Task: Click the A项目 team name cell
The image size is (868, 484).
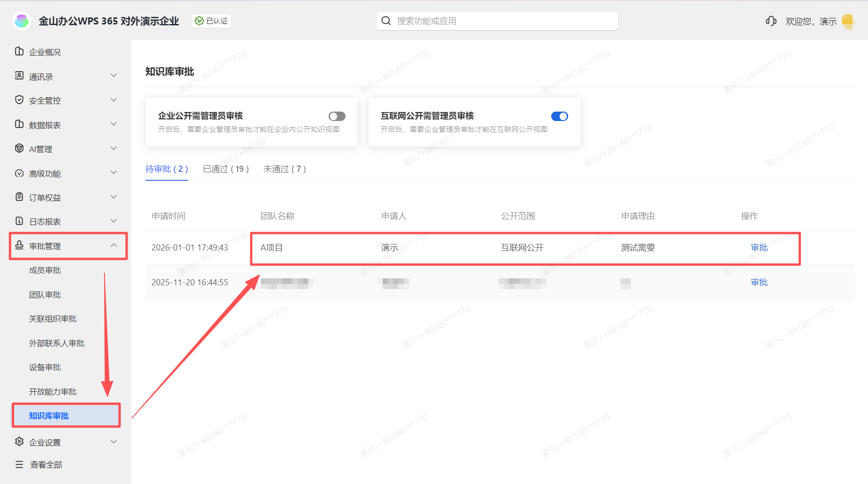Action: (272, 248)
